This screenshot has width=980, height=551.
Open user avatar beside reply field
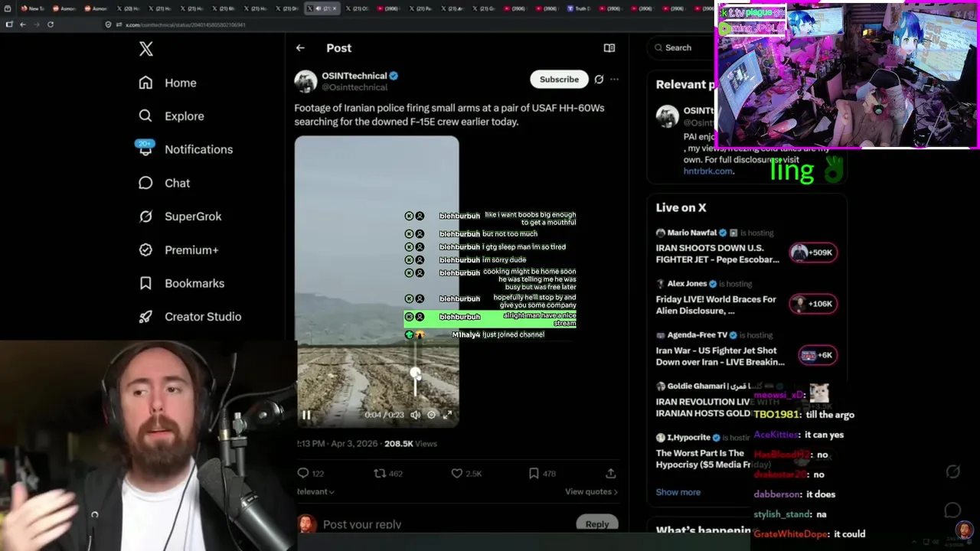[306, 525]
